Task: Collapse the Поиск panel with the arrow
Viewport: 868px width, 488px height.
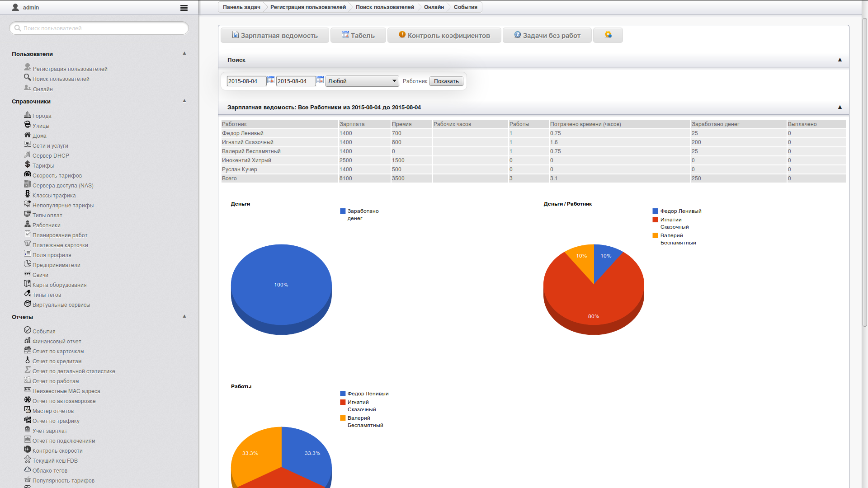Action: (x=840, y=60)
